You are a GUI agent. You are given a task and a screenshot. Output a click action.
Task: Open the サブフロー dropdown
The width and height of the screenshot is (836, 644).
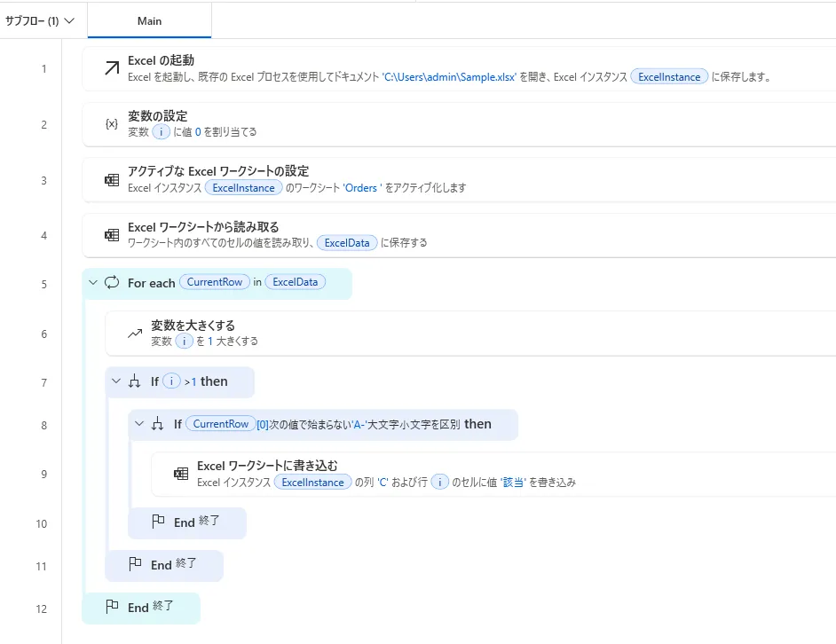(40, 20)
